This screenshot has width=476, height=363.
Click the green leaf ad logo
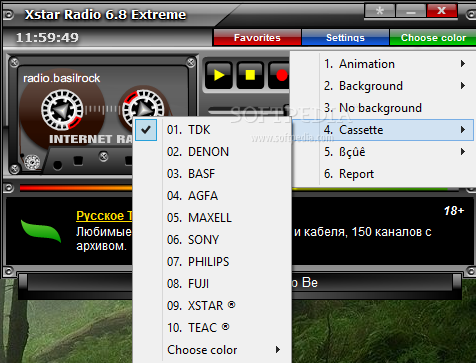[41, 231]
